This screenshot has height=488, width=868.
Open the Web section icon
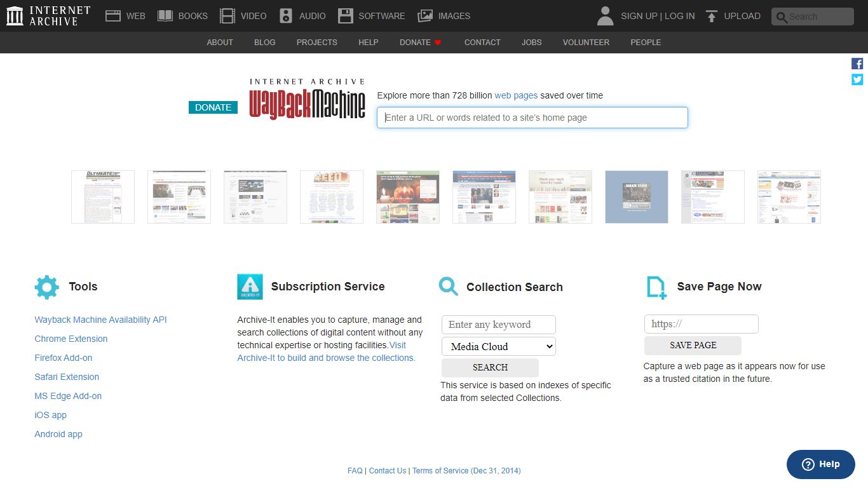(x=113, y=16)
